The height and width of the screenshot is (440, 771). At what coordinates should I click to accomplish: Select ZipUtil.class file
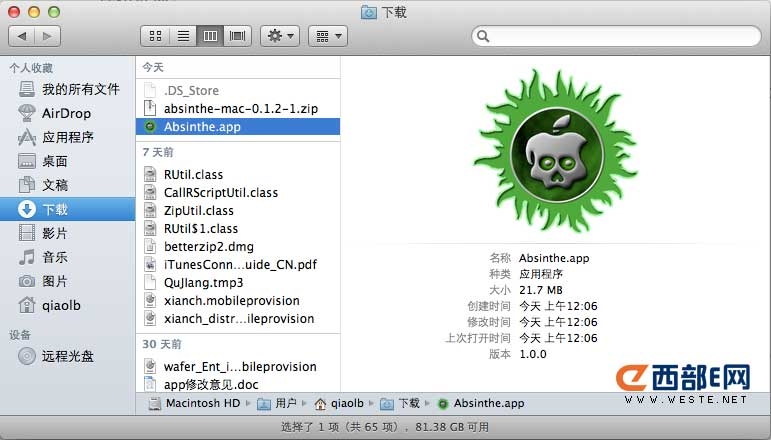238,210
